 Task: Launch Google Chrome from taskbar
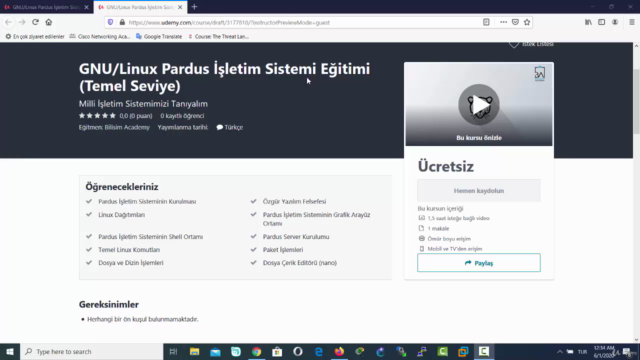(256, 351)
